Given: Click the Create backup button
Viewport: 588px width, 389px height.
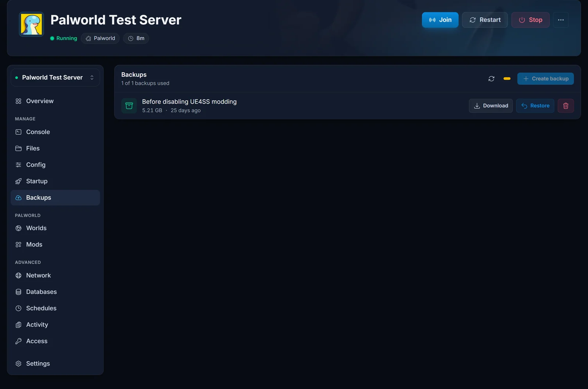Looking at the screenshot, I should (545, 79).
